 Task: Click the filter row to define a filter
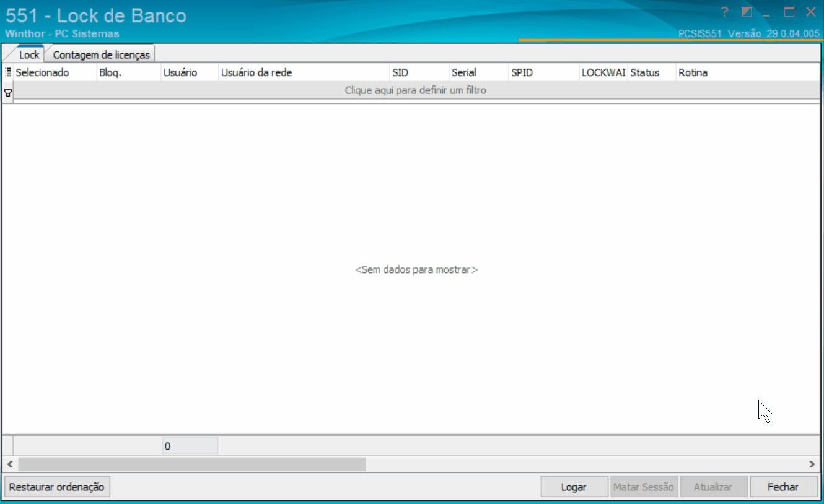(416, 90)
